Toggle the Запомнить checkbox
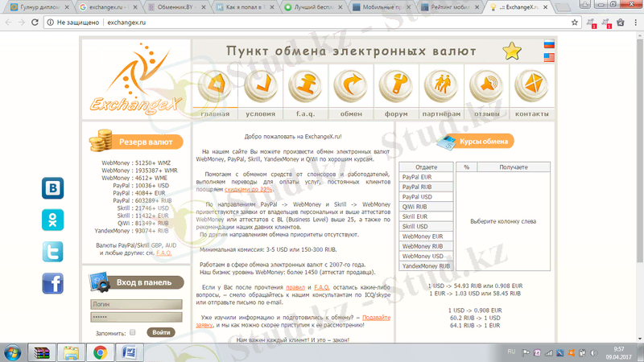644x362 pixels. (x=132, y=332)
